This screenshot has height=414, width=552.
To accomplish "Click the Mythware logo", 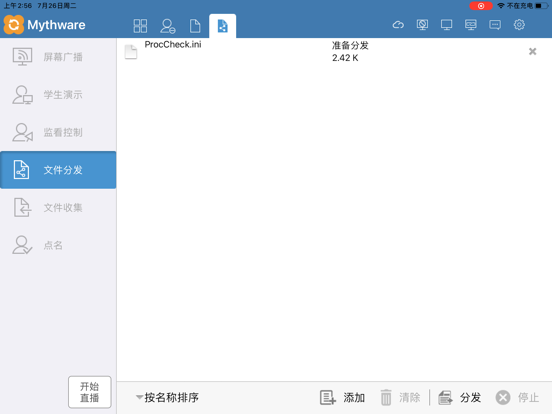I will (x=44, y=25).
